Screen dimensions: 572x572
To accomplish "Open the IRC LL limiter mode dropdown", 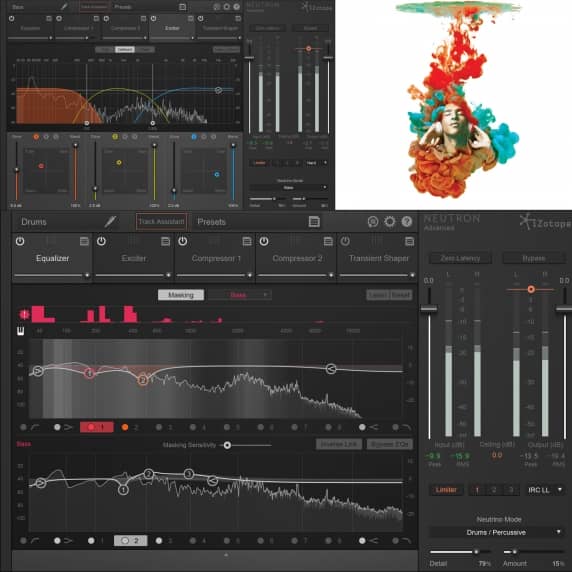I will point(545,490).
